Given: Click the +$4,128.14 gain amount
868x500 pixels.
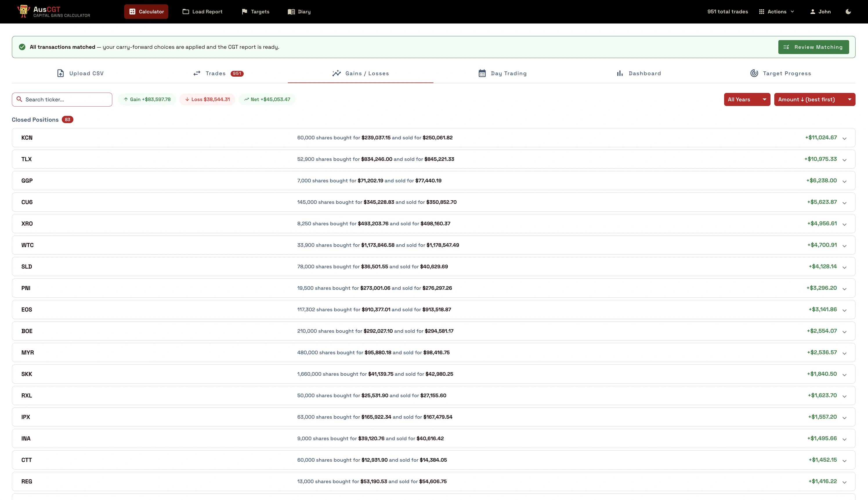Looking at the screenshot, I should click(822, 267).
